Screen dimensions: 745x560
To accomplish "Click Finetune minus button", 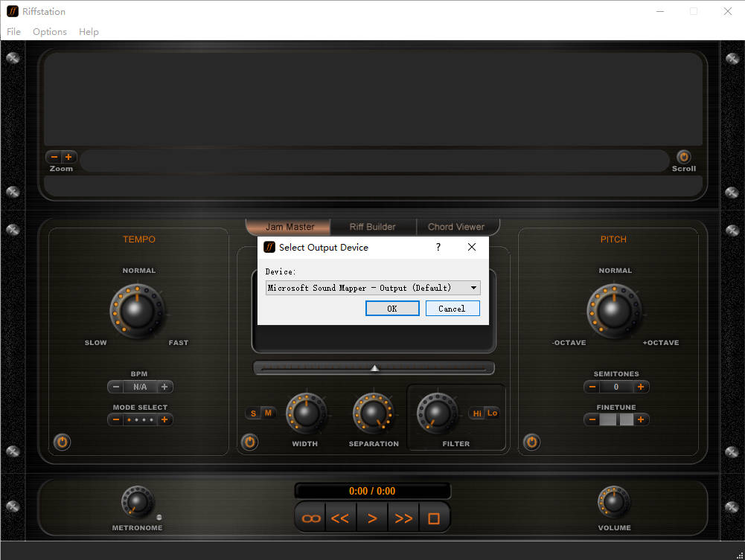I will tap(592, 419).
